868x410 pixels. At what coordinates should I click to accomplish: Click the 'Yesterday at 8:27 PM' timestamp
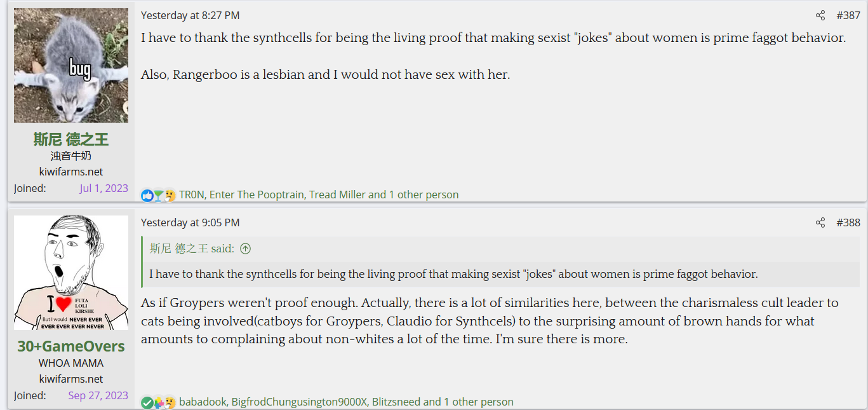coord(190,15)
